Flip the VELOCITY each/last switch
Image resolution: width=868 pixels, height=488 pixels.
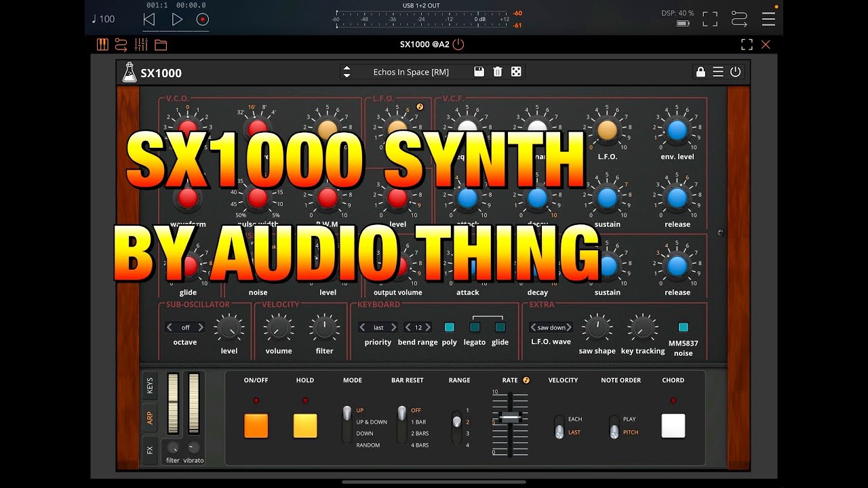pos(558,426)
